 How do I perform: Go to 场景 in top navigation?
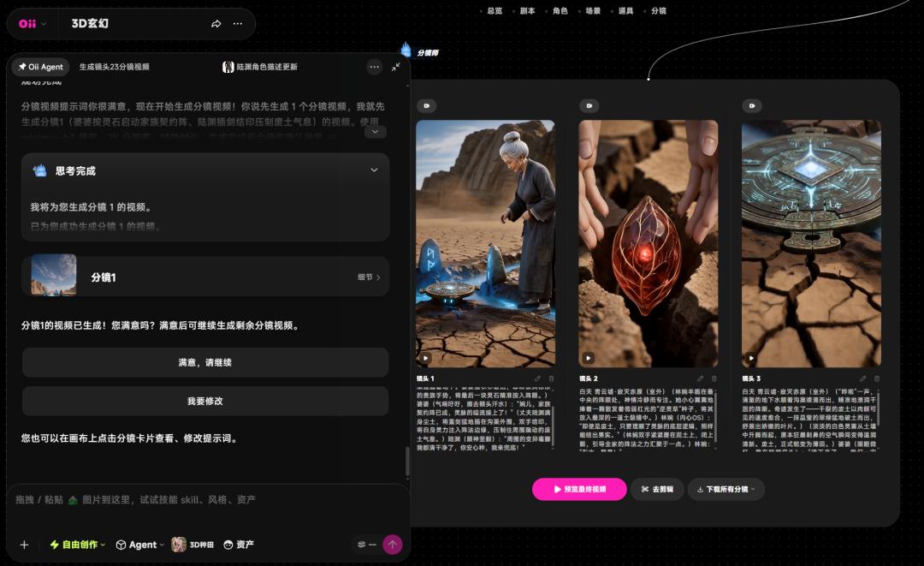point(593,10)
